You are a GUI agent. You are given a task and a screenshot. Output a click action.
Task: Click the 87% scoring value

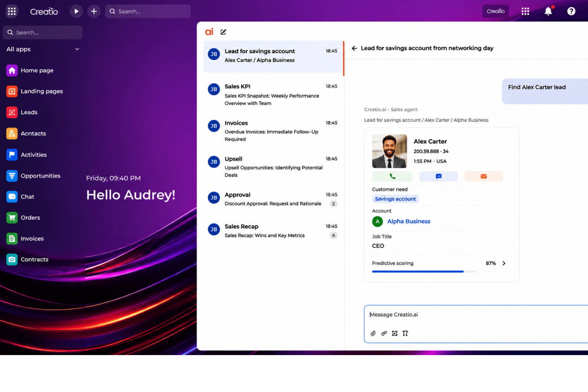pos(491,263)
